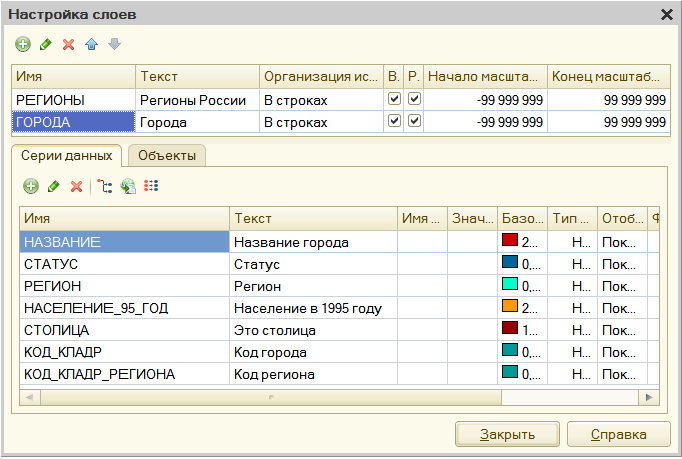Delete the selected layer using the top red X
682x459 pixels.
pos(68,45)
